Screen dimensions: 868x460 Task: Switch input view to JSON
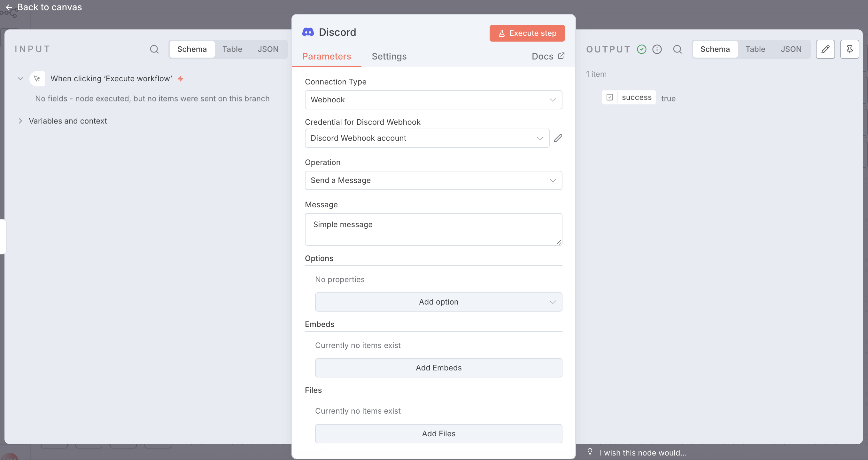click(x=268, y=49)
